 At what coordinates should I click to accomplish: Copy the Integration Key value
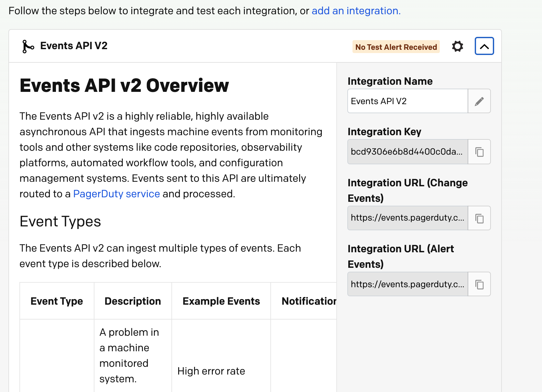[x=479, y=152]
